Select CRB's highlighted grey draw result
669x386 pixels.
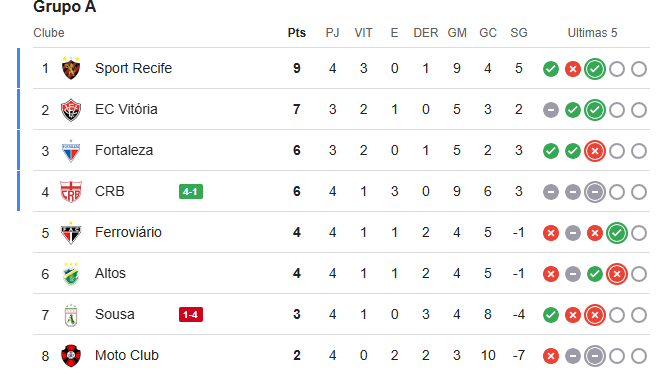click(x=595, y=192)
